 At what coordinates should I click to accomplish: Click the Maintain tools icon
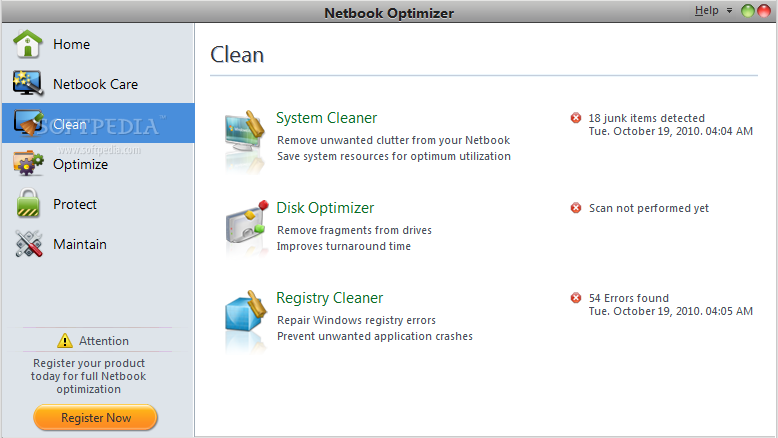29,244
